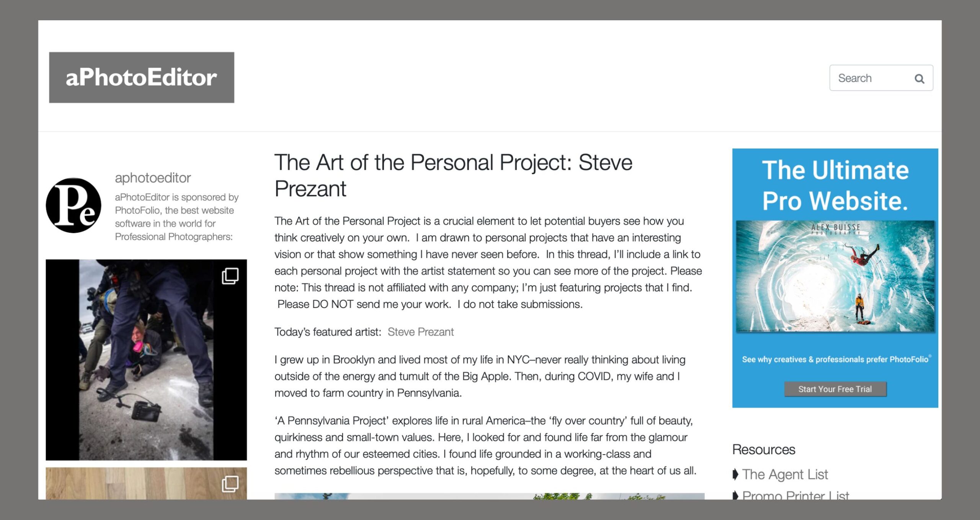Click the PhotoFolio sponsor description text

click(x=176, y=217)
